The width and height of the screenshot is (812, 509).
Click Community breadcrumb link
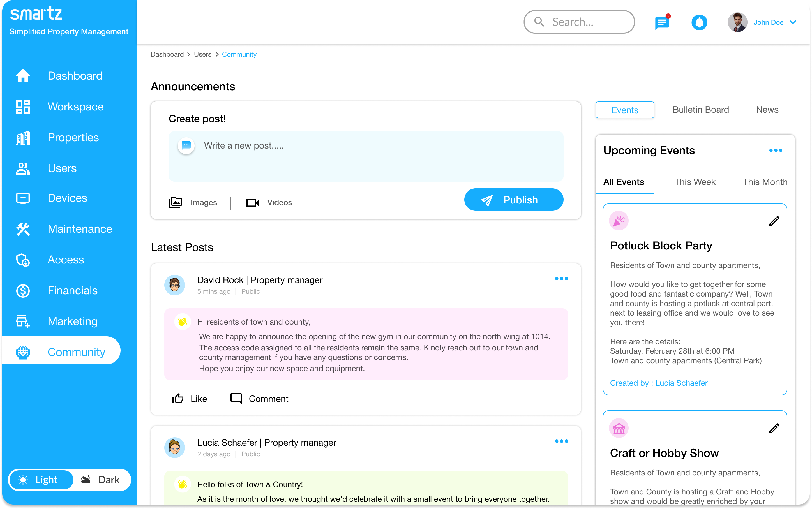pyautogui.click(x=239, y=55)
